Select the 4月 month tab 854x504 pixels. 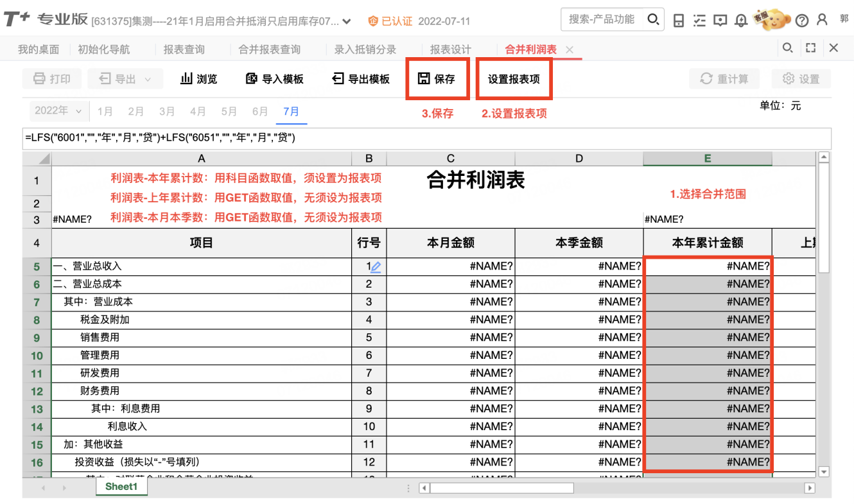(198, 112)
